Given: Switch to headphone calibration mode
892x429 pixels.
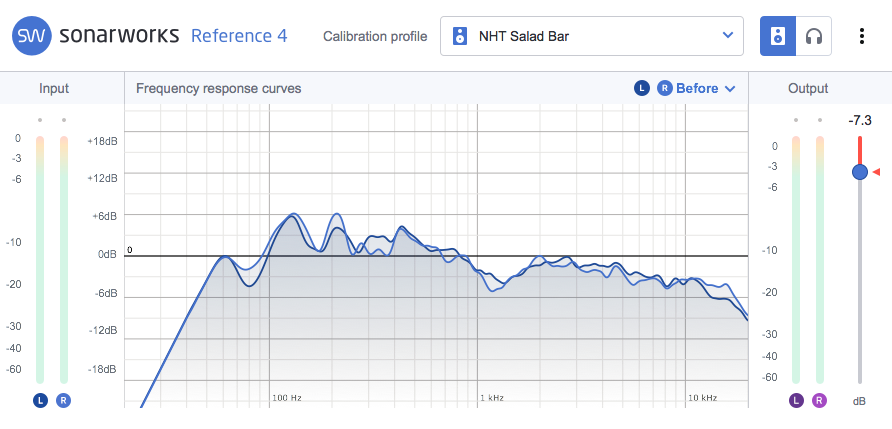Looking at the screenshot, I should [x=814, y=36].
